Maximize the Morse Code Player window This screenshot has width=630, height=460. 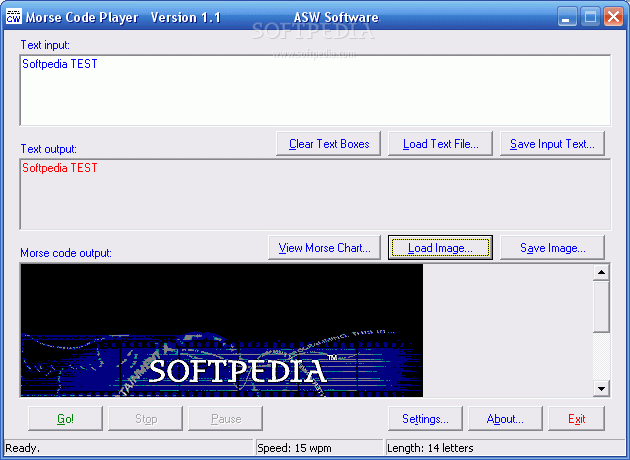tap(590, 17)
